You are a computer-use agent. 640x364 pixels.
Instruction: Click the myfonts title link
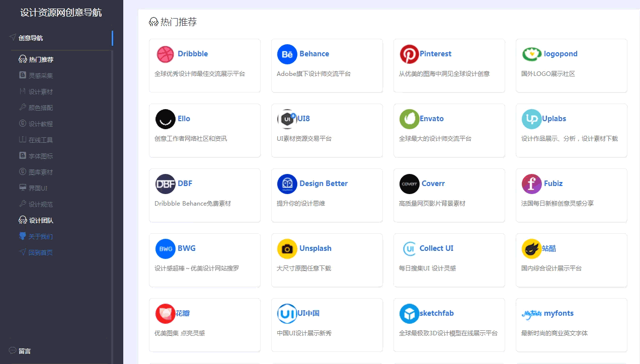[558, 313]
